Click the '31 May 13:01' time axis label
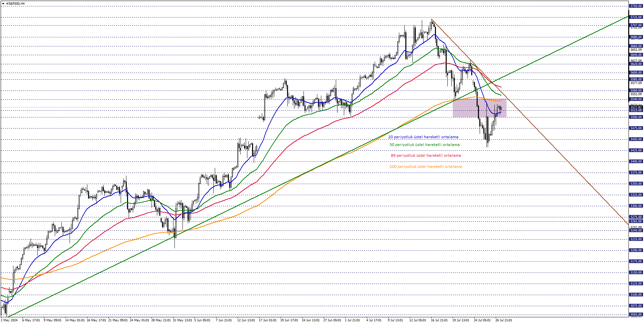The image size is (644, 324). pos(182,320)
